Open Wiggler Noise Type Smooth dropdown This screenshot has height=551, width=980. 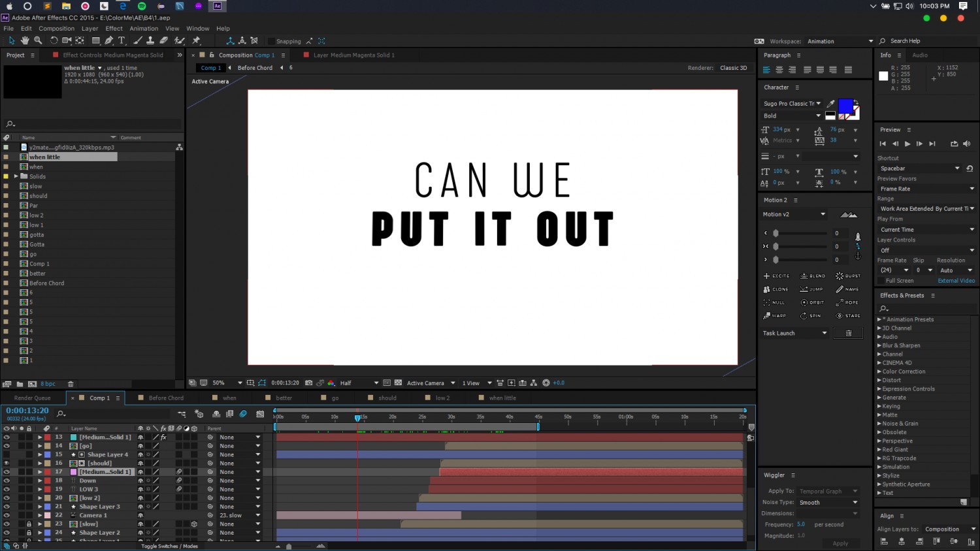click(x=828, y=503)
